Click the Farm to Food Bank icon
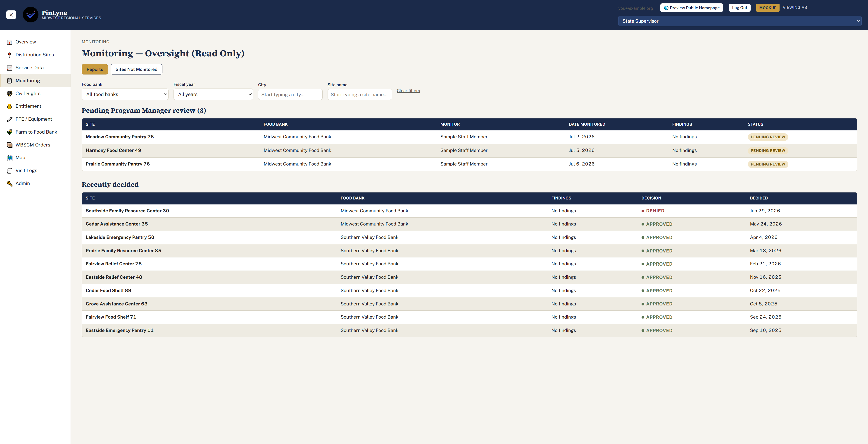The width and height of the screenshot is (868, 444). tap(10, 132)
